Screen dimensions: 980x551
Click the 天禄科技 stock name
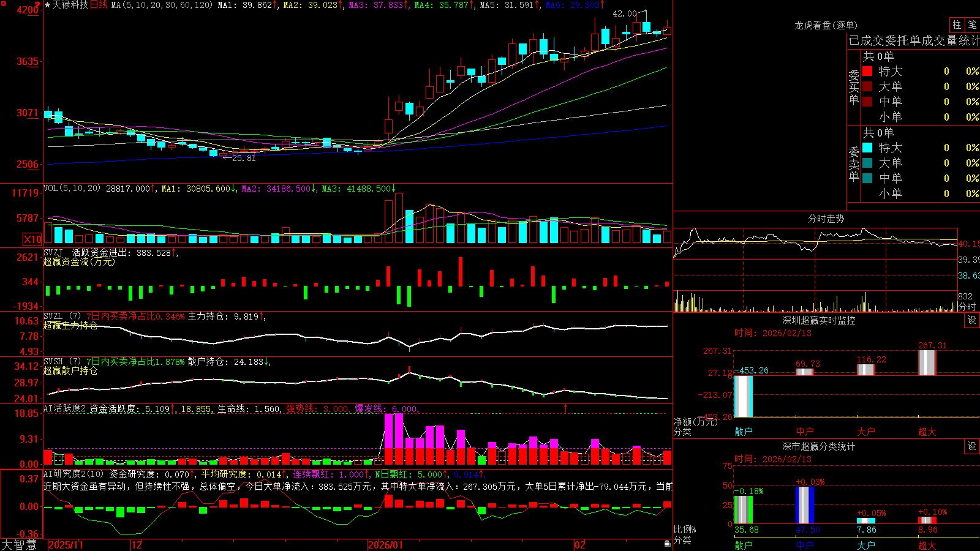[x=70, y=5]
